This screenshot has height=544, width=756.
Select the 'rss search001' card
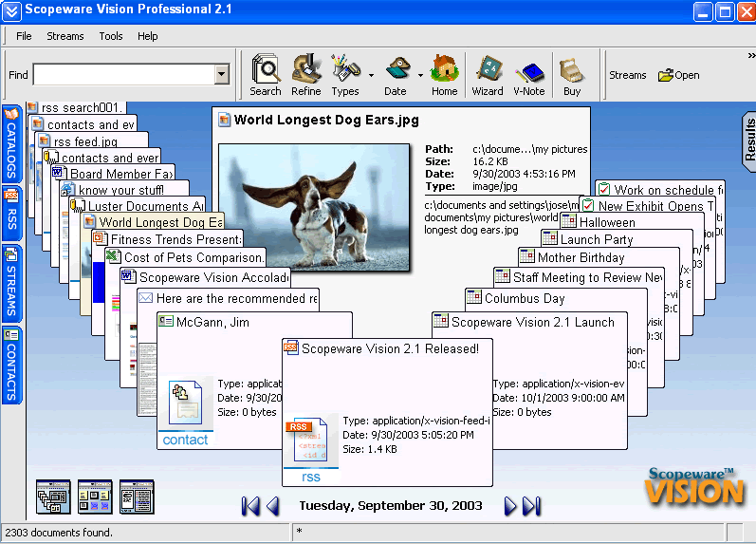tap(75, 107)
